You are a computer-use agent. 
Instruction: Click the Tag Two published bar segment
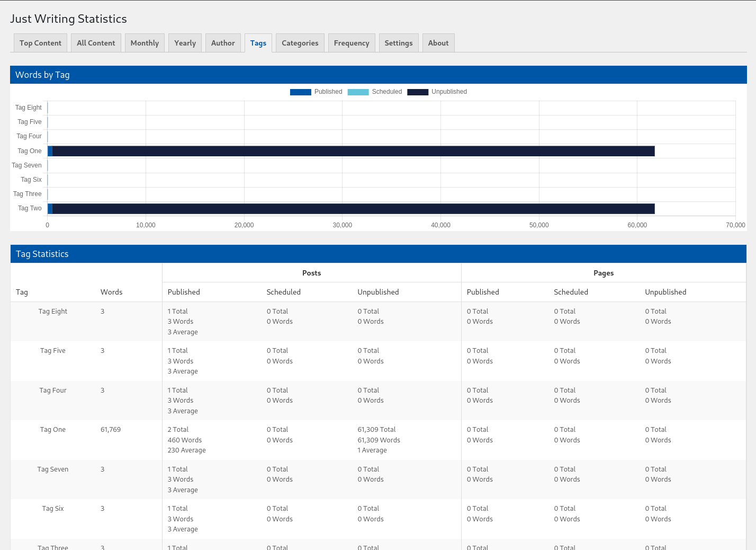tap(50, 209)
